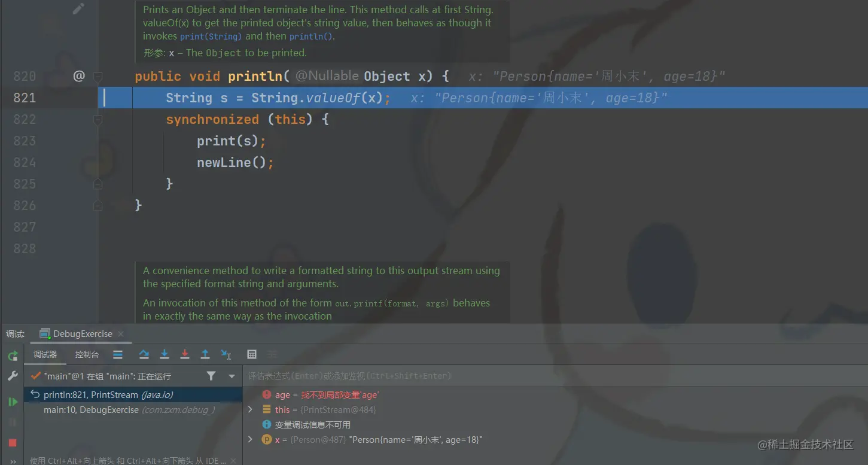Dismiss the Ctrl+Alt arrow keys hint
The height and width of the screenshot is (465, 868).
234,460
